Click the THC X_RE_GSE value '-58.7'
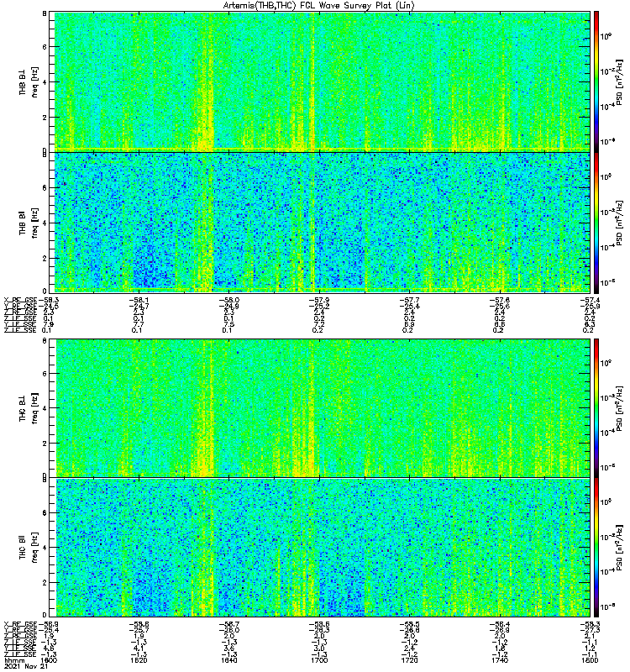Screen dimensions: 630x672 228,624
